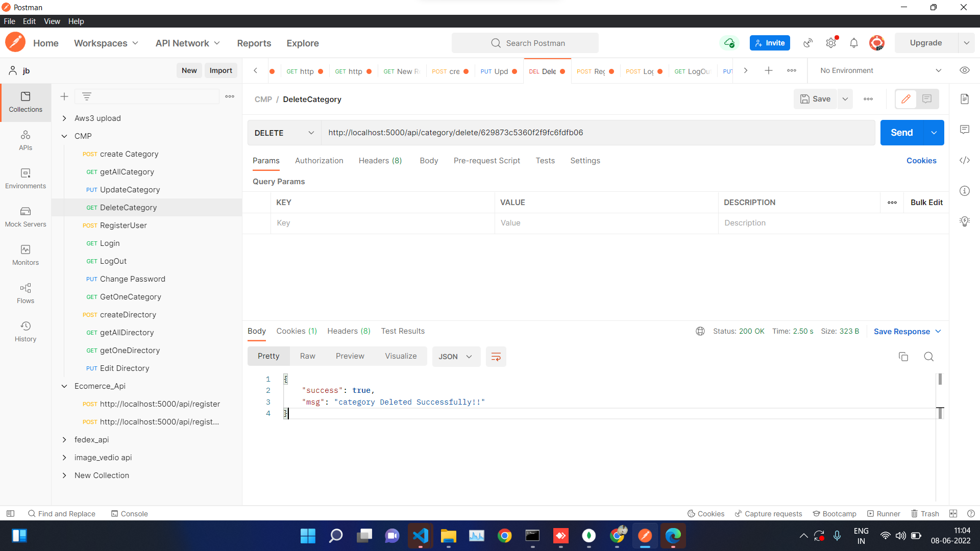Click the request URL field
Image resolution: width=980 pixels, height=551 pixels.
click(x=598, y=133)
